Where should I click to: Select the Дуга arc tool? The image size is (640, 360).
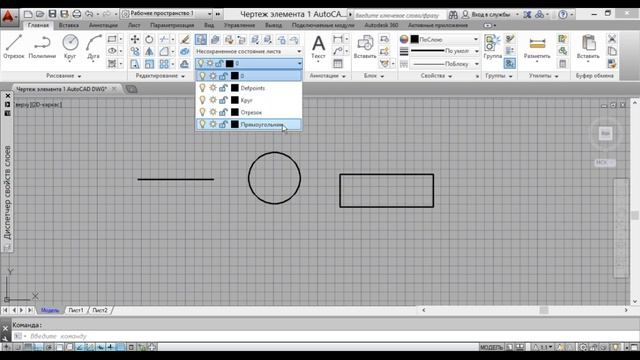[x=93, y=47]
